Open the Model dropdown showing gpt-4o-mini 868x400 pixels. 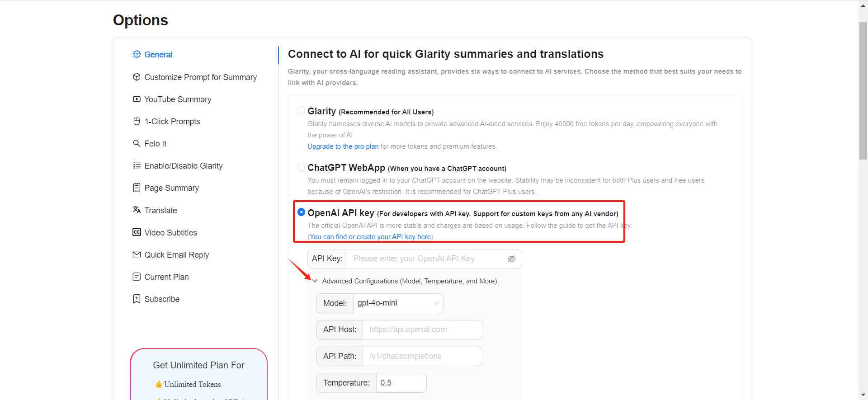coord(397,303)
